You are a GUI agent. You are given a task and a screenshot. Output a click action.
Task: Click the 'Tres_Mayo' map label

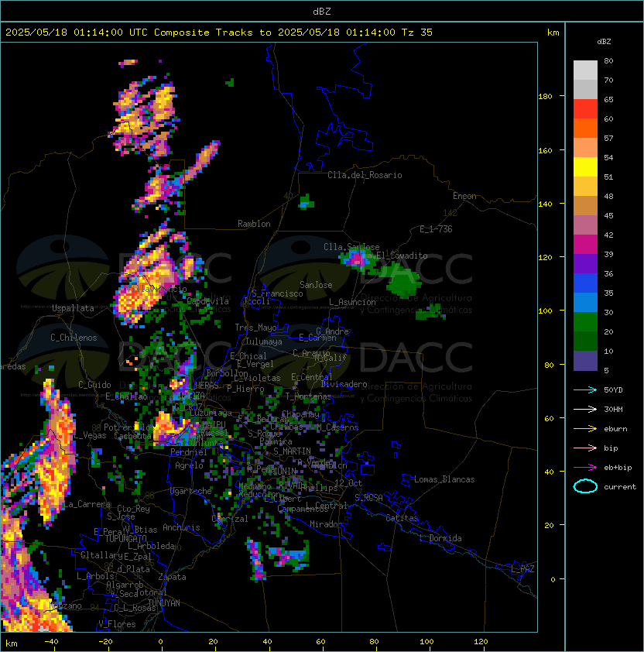(255, 328)
